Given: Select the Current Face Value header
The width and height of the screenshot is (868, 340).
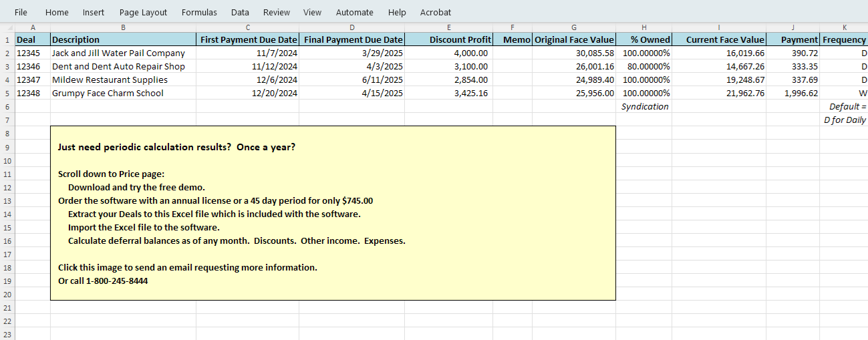Looking at the screenshot, I should (x=719, y=39).
